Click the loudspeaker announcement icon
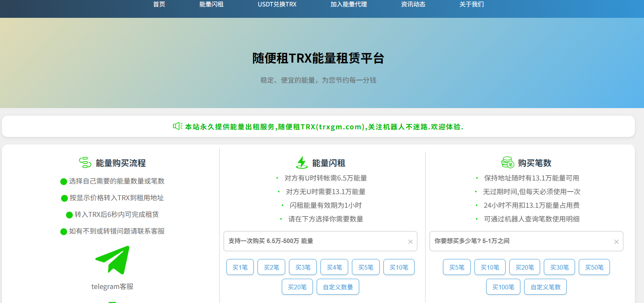The height and width of the screenshot is (303, 644). point(177,126)
